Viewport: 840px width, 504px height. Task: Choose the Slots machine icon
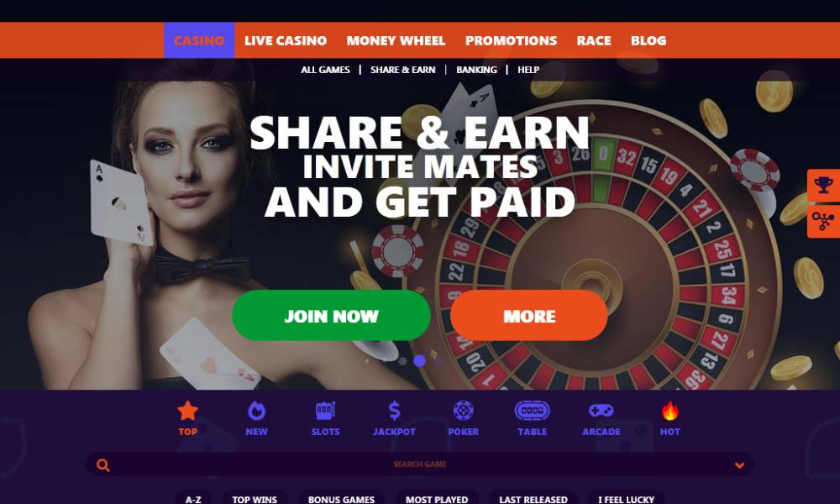click(x=325, y=411)
